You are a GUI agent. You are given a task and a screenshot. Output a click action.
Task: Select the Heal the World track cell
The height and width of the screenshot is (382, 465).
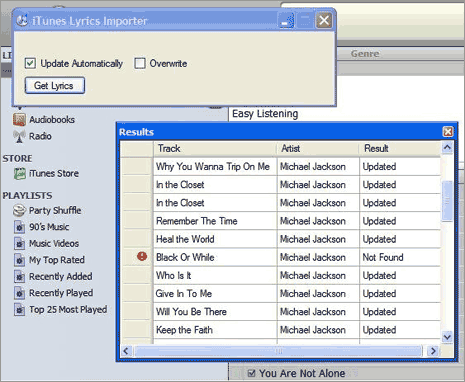point(215,239)
